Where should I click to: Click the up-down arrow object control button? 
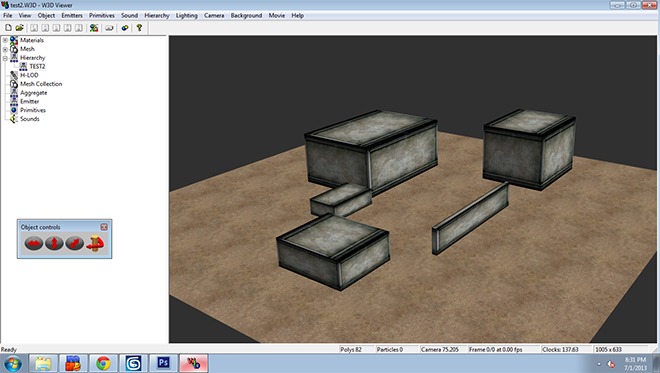(x=54, y=243)
